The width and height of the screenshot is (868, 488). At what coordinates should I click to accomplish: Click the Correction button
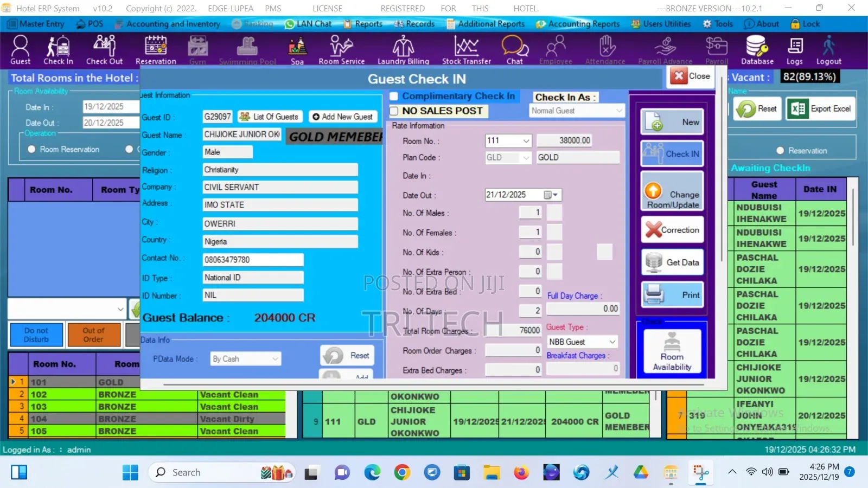[x=673, y=230]
